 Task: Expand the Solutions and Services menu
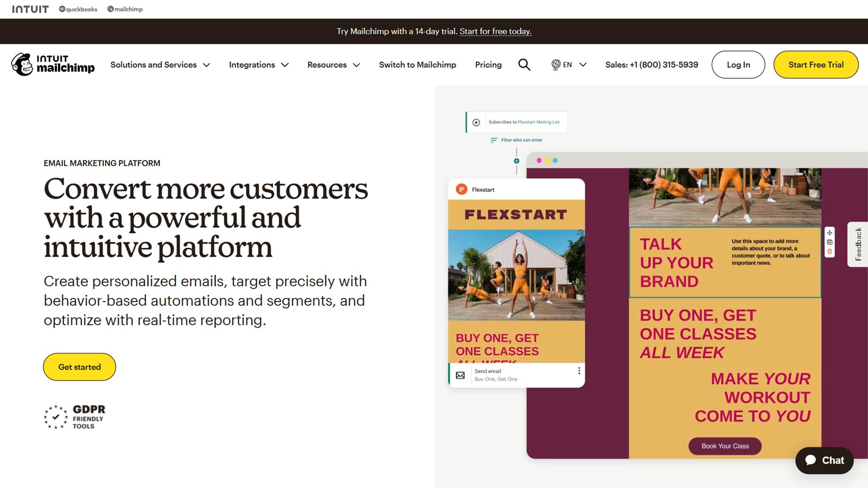[x=160, y=65]
